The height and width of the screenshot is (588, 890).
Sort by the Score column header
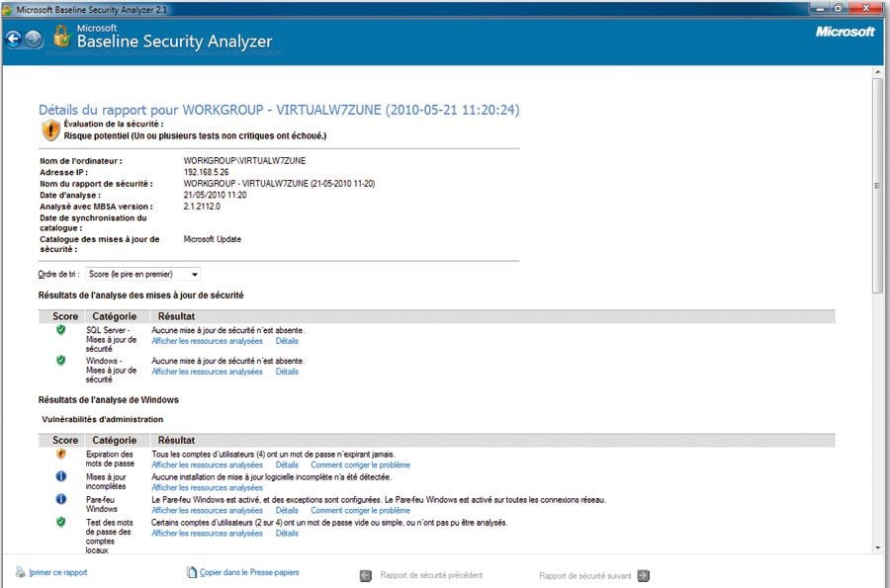click(x=65, y=316)
